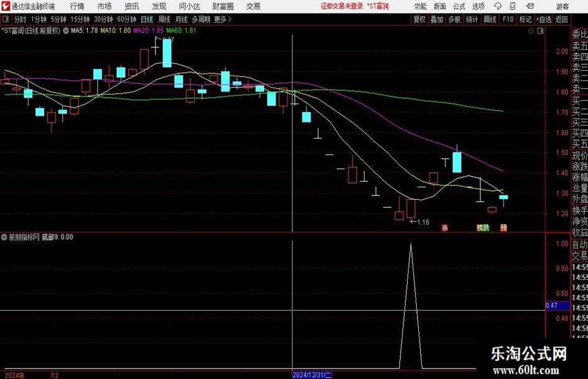Open dropdown arrow beside *ST富润 chart title
Image resolution: width=588 pixels, height=379 pixels.
pyautogui.click(x=66, y=30)
